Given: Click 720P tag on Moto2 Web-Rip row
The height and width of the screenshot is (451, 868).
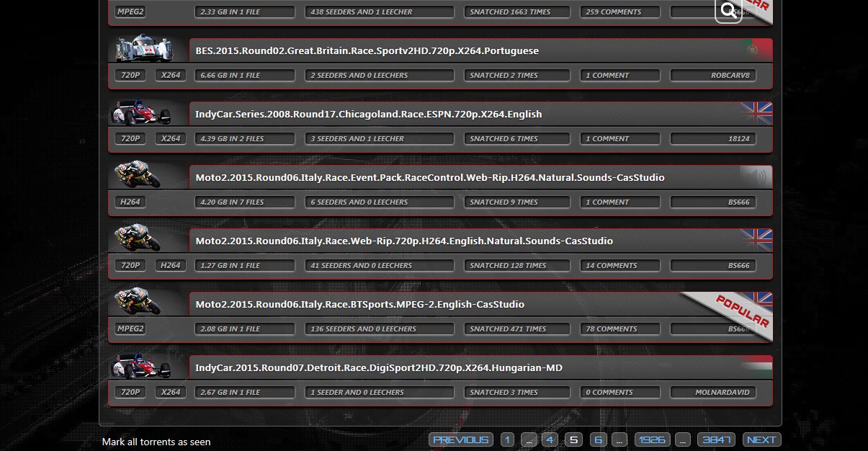Looking at the screenshot, I should [130, 265].
